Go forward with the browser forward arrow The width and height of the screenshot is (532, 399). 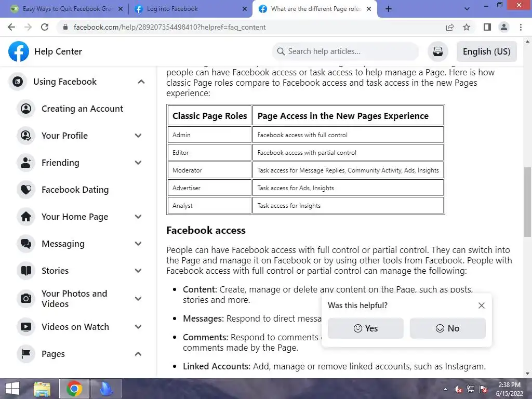pos(28,27)
